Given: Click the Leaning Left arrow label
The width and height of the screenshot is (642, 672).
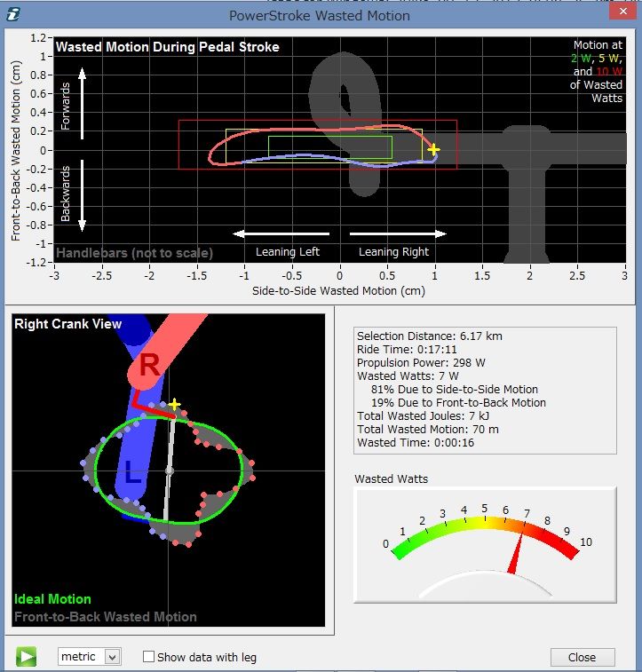Looking at the screenshot, I should pyautogui.click(x=288, y=251).
